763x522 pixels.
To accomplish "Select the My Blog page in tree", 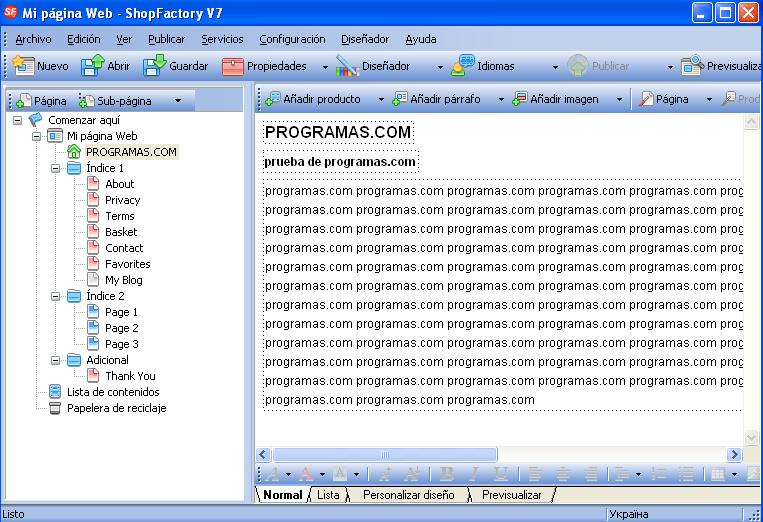I will click(124, 280).
